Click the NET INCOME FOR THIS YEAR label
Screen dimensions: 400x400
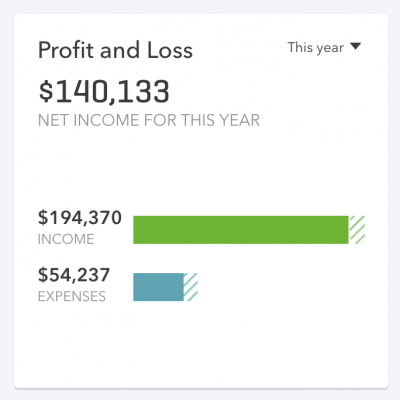pos(149,120)
